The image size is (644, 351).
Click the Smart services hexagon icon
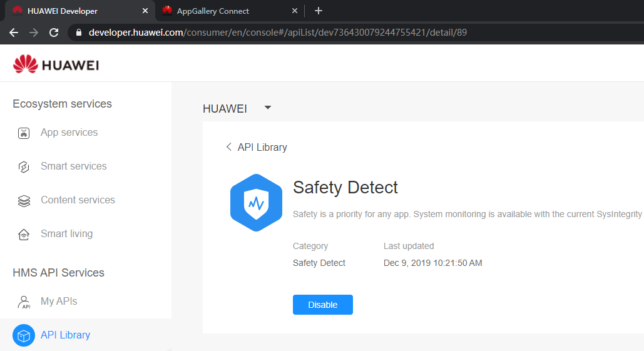tap(24, 166)
